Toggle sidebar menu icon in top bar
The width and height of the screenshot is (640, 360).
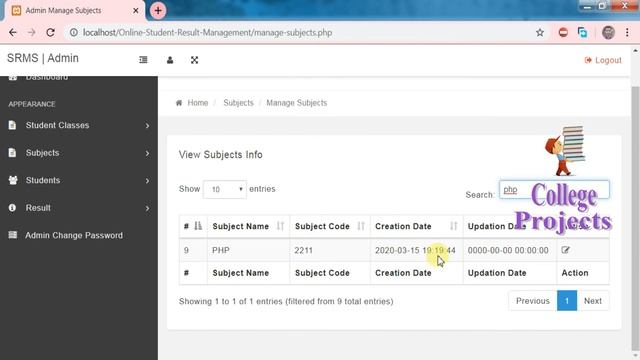tap(143, 60)
